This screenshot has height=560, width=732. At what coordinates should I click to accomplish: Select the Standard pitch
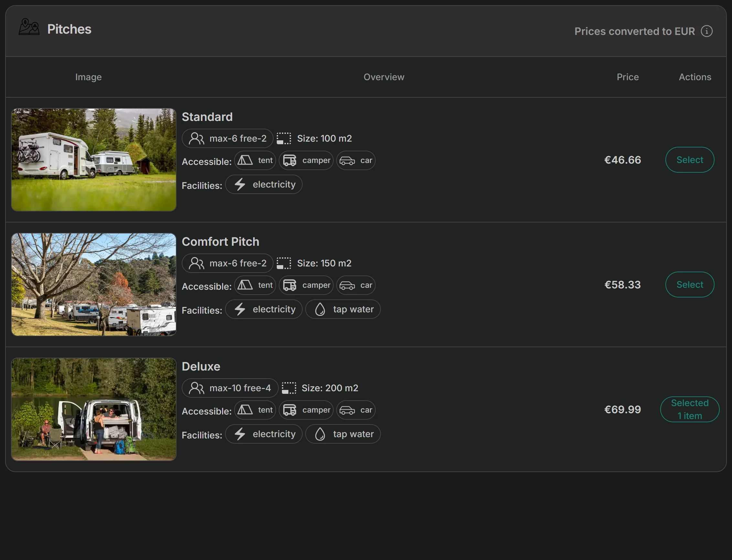[690, 160]
